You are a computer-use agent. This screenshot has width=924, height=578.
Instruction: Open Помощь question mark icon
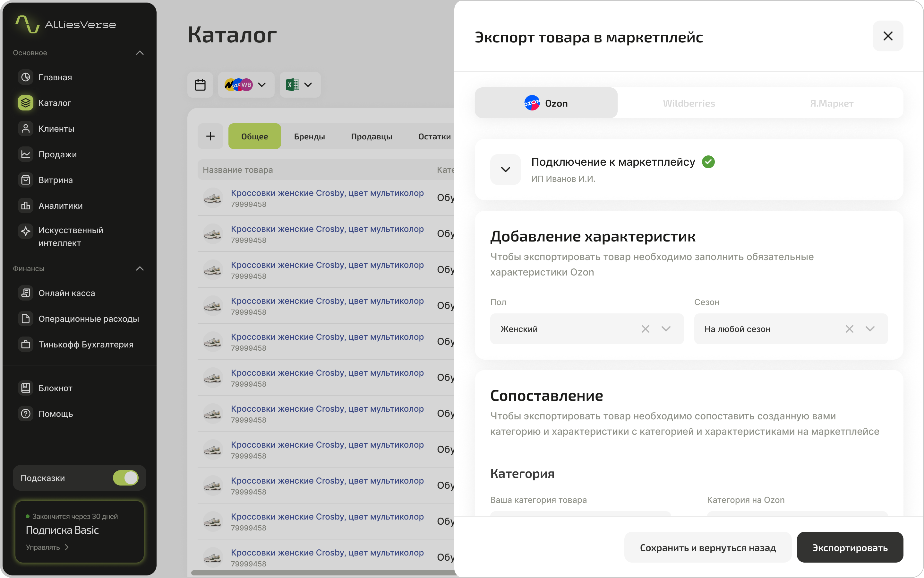tap(26, 414)
